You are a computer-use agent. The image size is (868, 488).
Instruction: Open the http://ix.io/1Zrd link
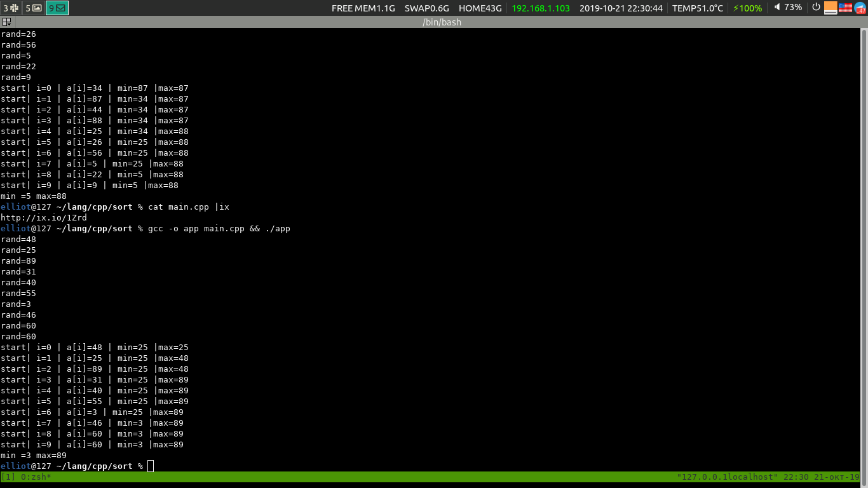tap(44, 218)
